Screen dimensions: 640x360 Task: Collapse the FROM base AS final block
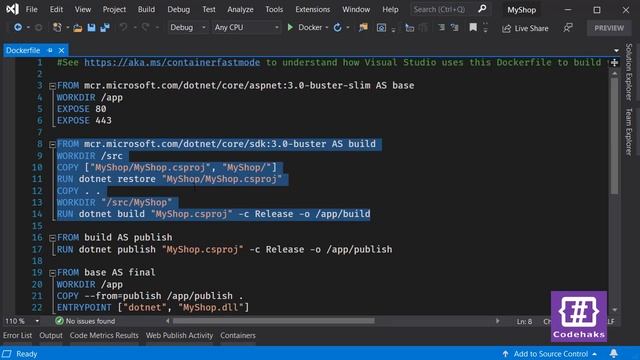pyautogui.click(x=52, y=273)
